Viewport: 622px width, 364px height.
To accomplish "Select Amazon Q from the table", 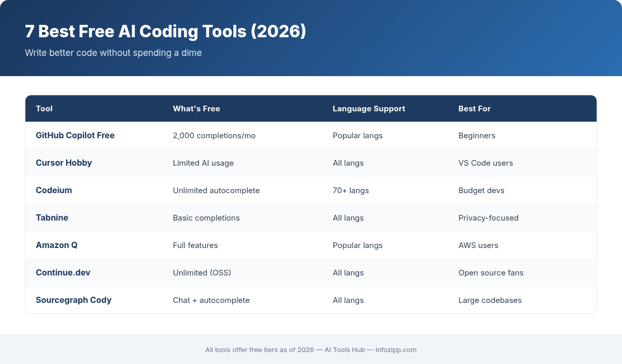I will tap(56, 245).
